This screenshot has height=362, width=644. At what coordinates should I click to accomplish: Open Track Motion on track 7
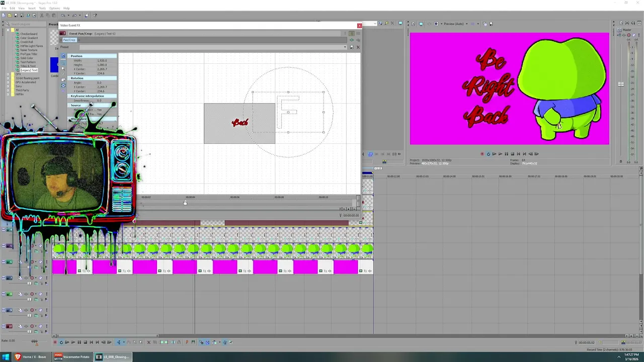pos(20,278)
